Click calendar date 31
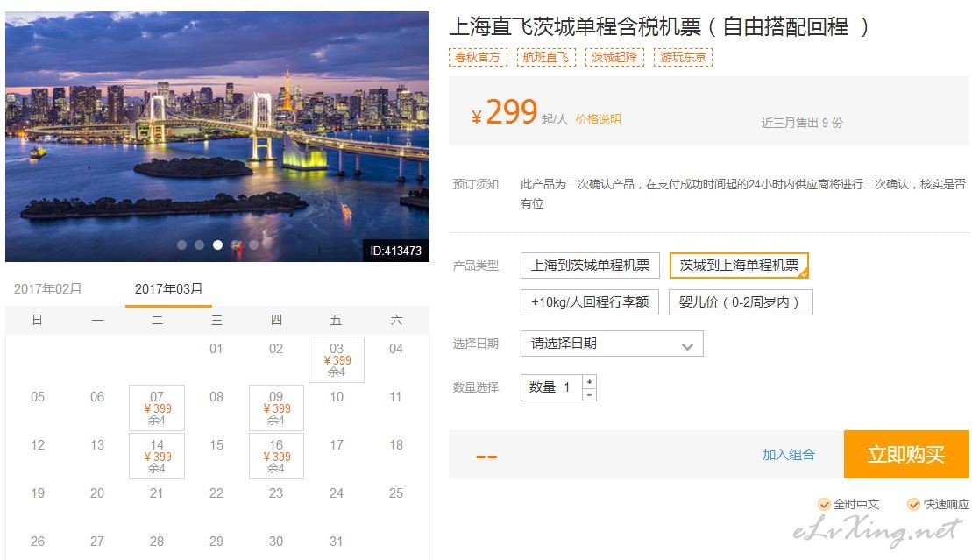 (336, 542)
